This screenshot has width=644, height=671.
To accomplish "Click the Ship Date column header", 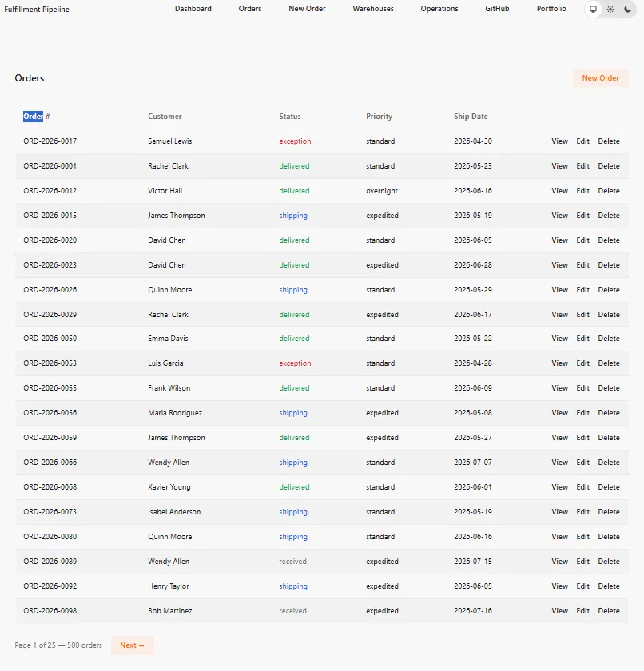I will (471, 117).
